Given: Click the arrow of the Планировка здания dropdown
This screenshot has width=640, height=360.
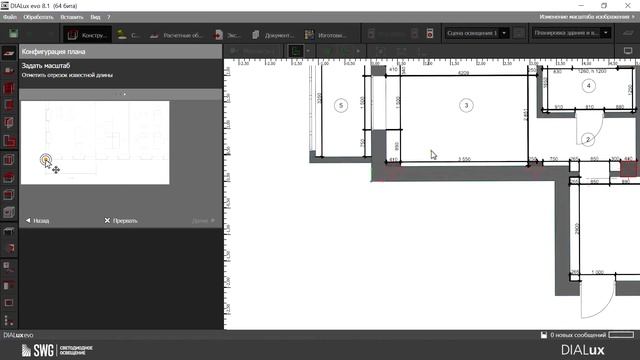Looking at the screenshot, I should (606, 33).
